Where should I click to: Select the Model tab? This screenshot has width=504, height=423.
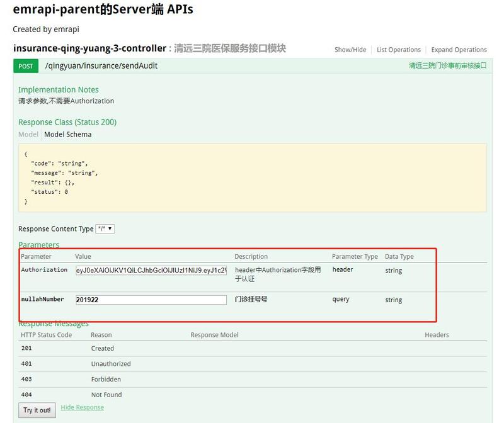tap(28, 134)
